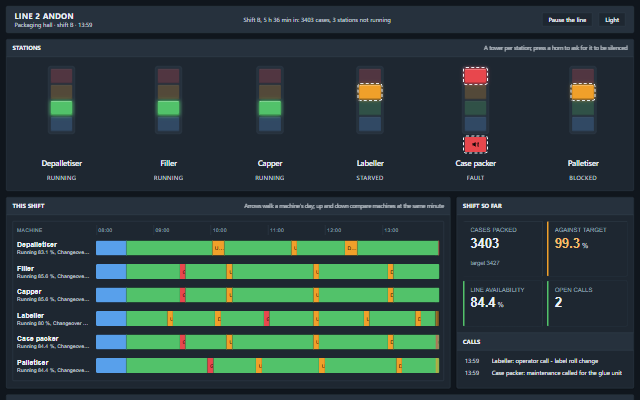640x400 pixels.
Task: Click the 12:00 time axis label
Action: pos(334,230)
